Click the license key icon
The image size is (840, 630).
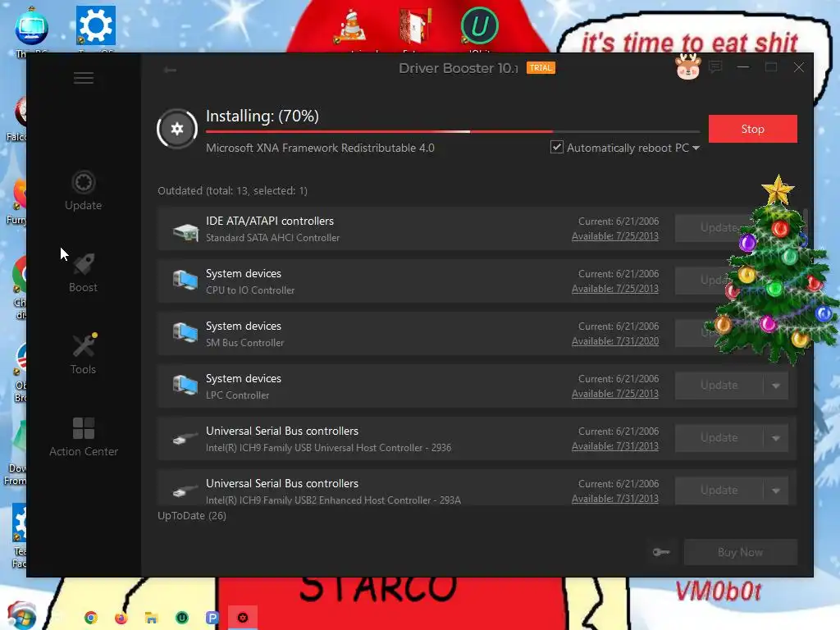[x=661, y=552]
